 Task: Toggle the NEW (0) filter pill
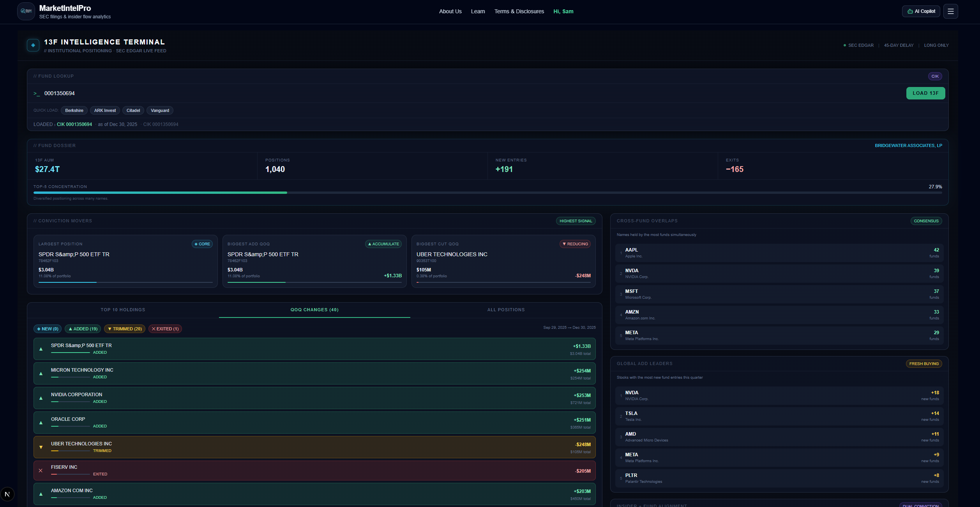click(47, 329)
